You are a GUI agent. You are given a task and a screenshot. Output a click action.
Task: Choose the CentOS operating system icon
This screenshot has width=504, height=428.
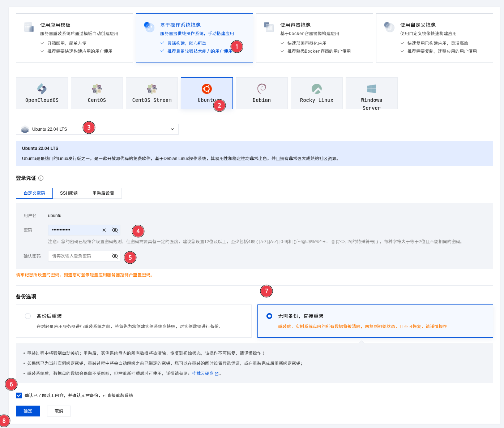[x=97, y=89]
